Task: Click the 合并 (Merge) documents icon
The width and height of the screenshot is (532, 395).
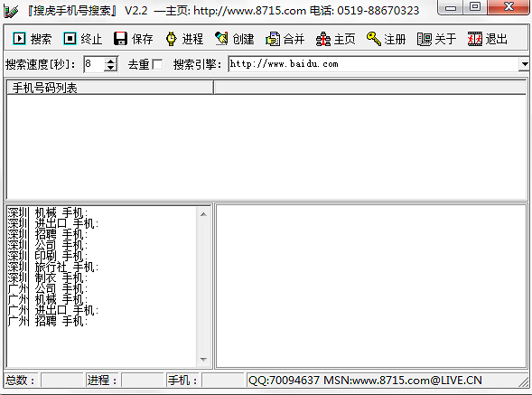Action: (273, 39)
